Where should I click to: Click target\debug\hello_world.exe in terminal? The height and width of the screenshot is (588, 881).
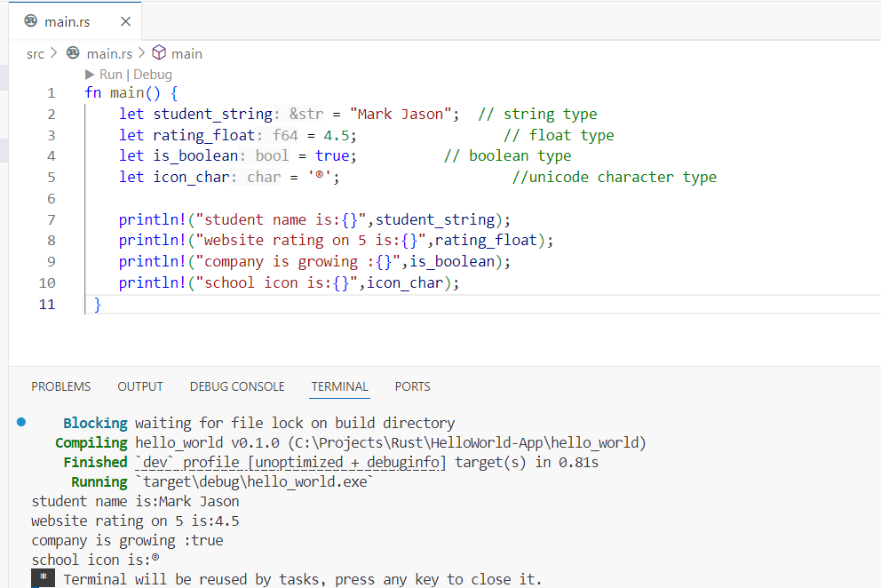(x=255, y=482)
